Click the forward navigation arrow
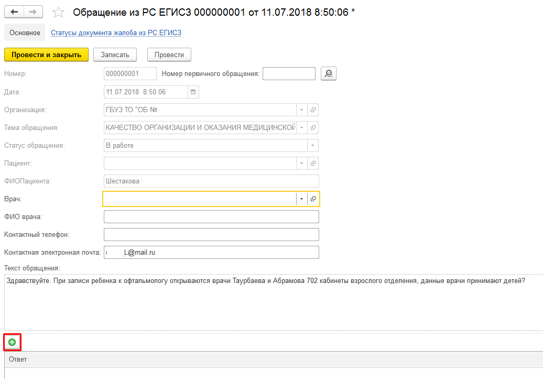543x392 pixels. coord(33,12)
